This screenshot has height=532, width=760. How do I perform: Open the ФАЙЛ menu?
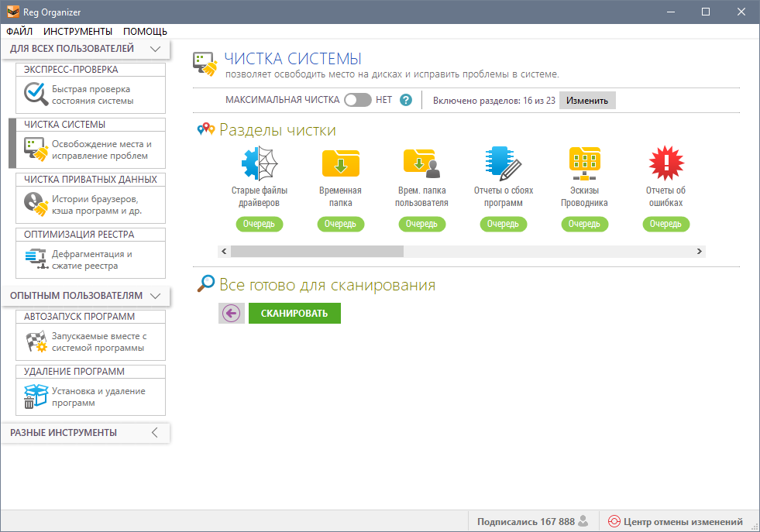coord(19,32)
